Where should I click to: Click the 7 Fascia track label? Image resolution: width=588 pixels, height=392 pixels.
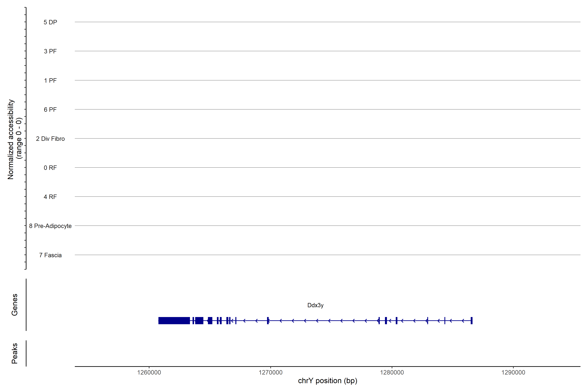[x=50, y=255]
